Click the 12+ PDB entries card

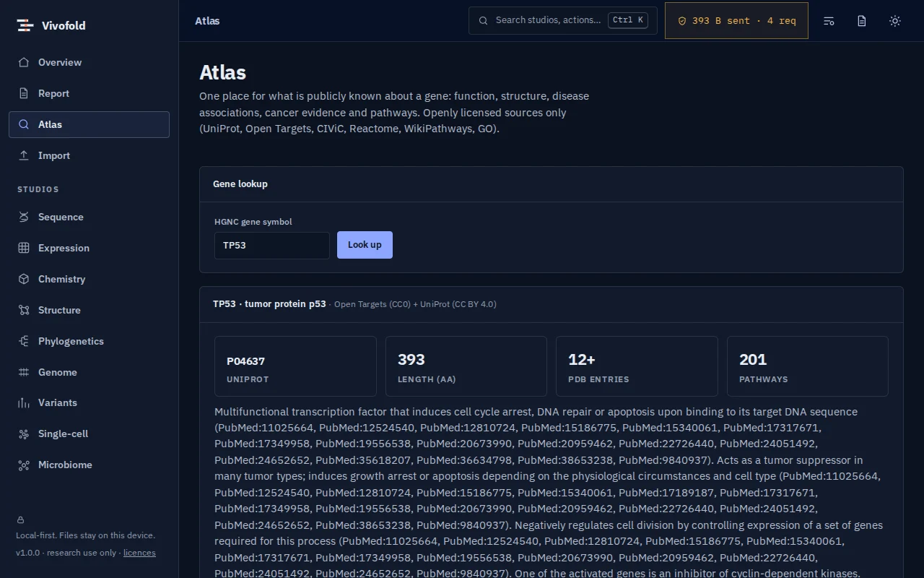(637, 366)
